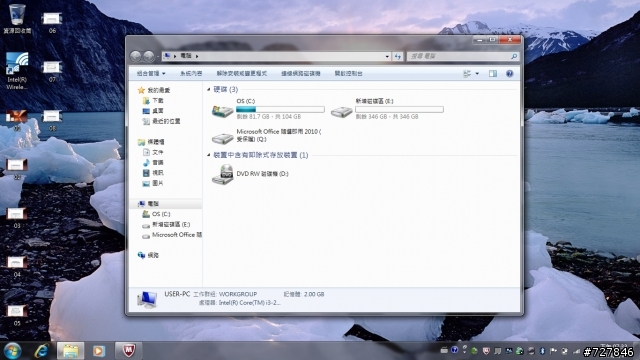Image resolution: width=640 pixels, height=360 pixels.
Task: Click the Favorites star in navigation pane
Action: click(141, 90)
